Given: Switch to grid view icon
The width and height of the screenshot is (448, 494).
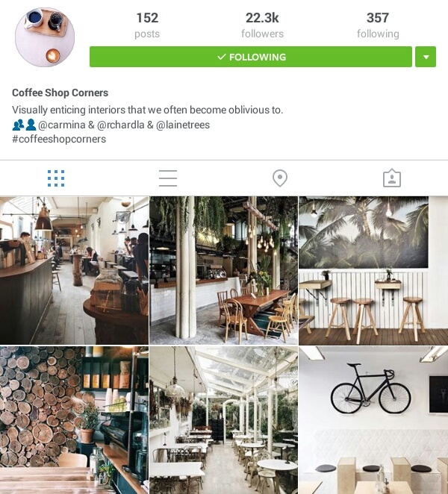Looking at the screenshot, I should (x=56, y=178).
